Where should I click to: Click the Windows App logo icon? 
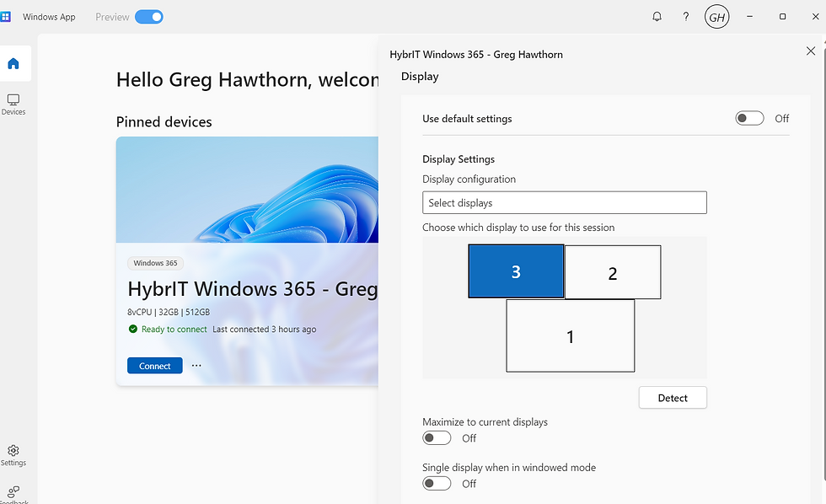point(5,17)
